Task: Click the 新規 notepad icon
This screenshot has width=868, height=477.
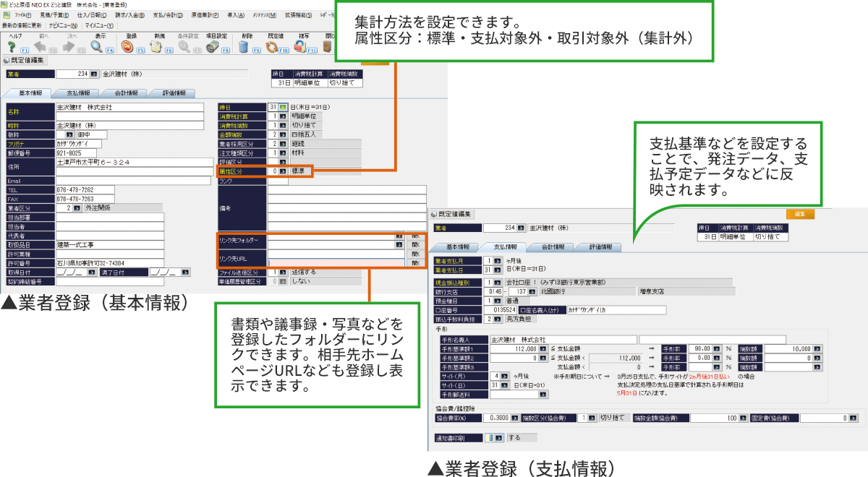Action: coord(156,46)
